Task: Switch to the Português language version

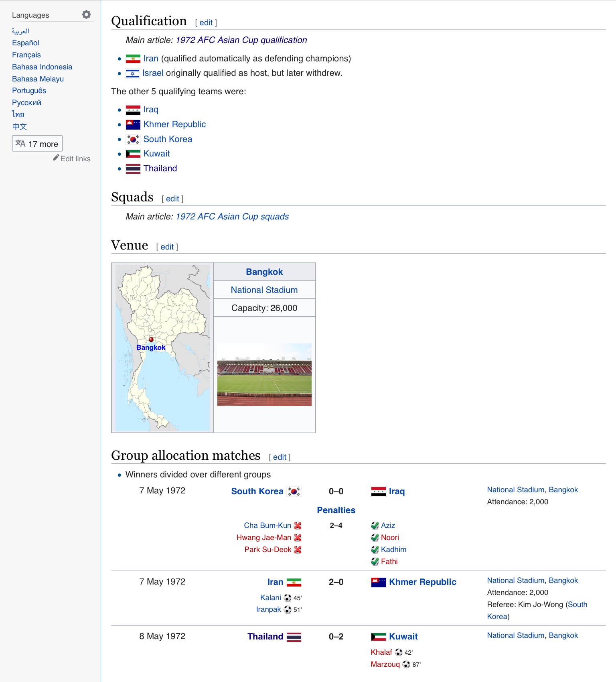Action: pos(29,91)
